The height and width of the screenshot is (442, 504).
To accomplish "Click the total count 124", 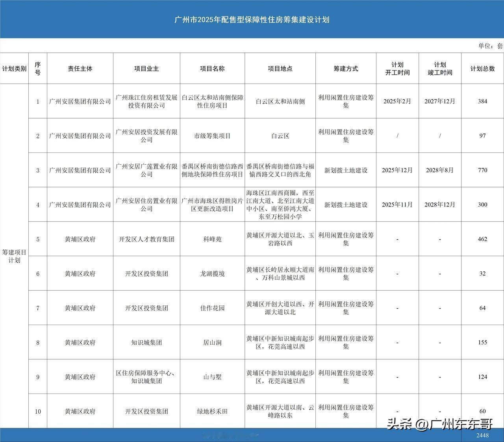I will (x=482, y=377).
